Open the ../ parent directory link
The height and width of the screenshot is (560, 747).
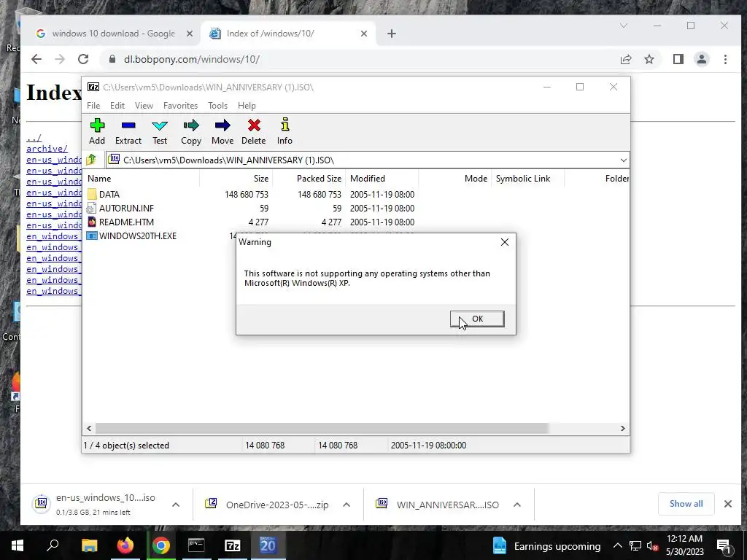(x=34, y=138)
